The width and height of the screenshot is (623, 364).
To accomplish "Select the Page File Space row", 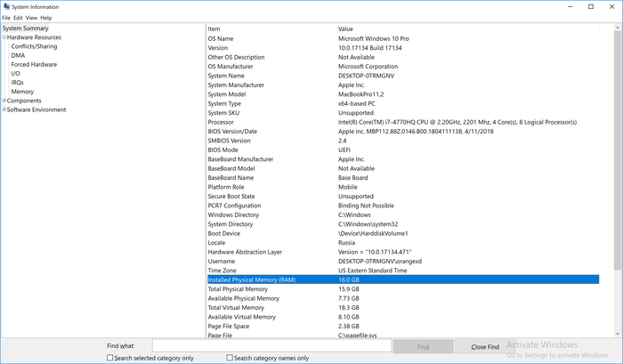I will pos(403,327).
